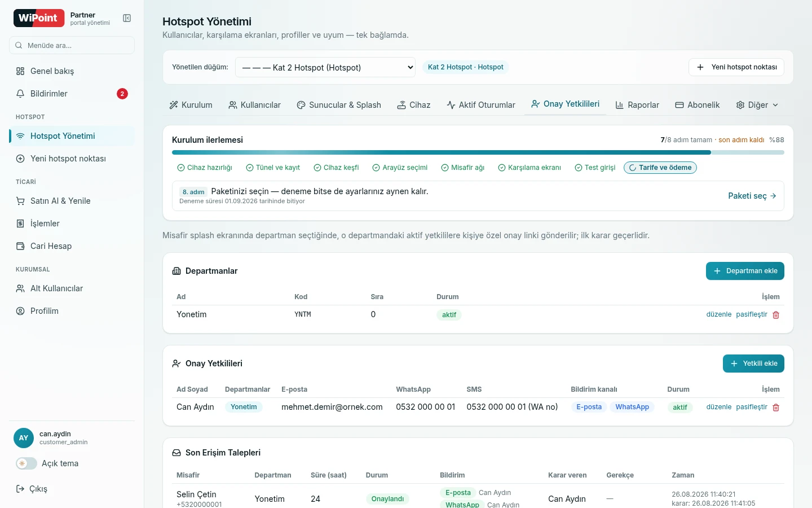Click the search magnifier icon in sidebar

coord(19,45)
